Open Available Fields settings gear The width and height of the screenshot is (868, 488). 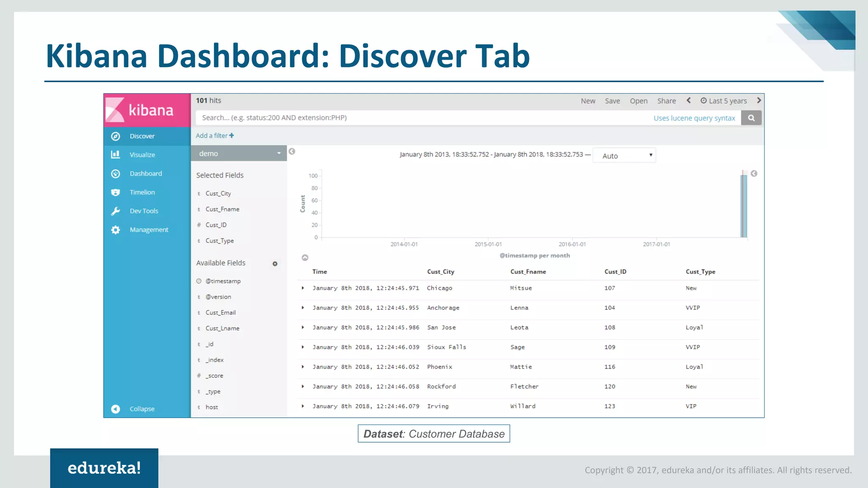(x=275, y=264)
